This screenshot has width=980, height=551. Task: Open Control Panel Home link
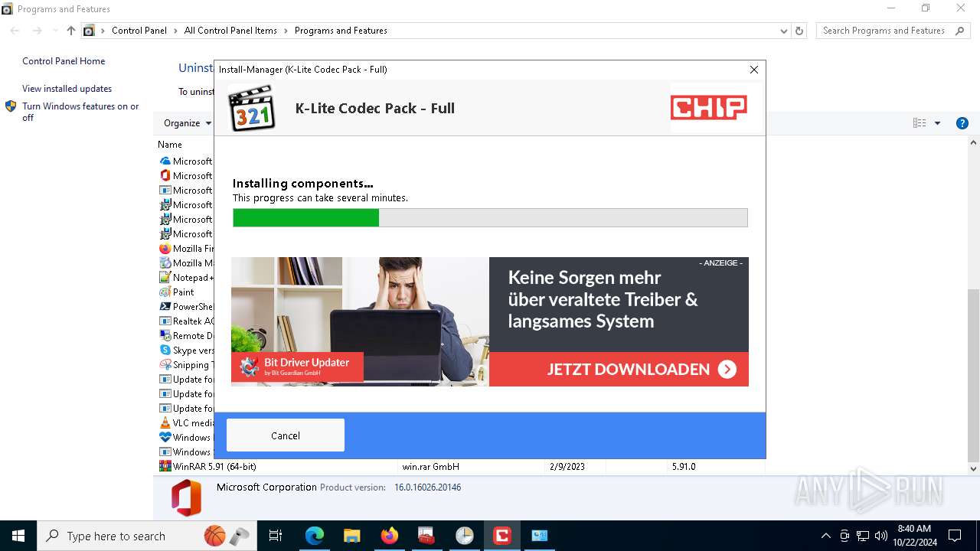click(x=64, y=61)
